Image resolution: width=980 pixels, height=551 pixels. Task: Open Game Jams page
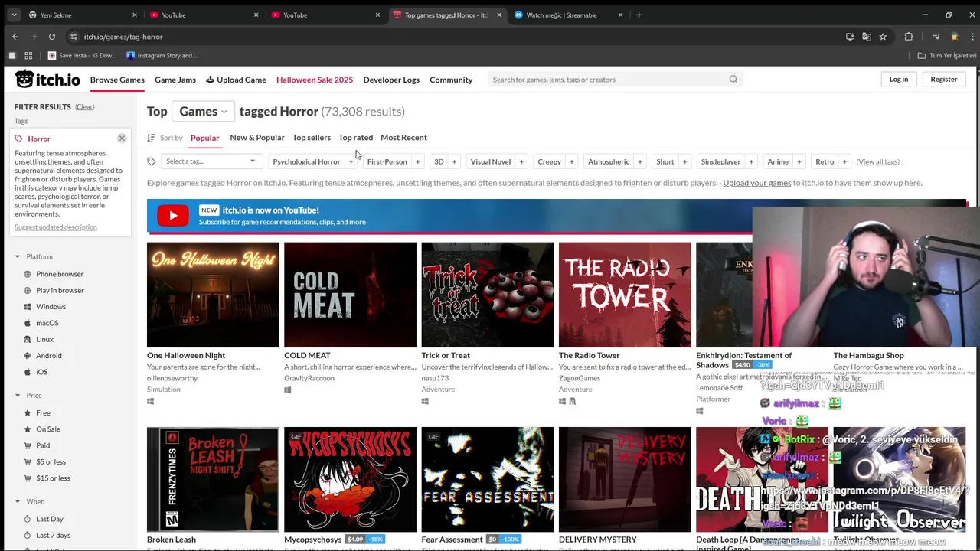point(175,80)
